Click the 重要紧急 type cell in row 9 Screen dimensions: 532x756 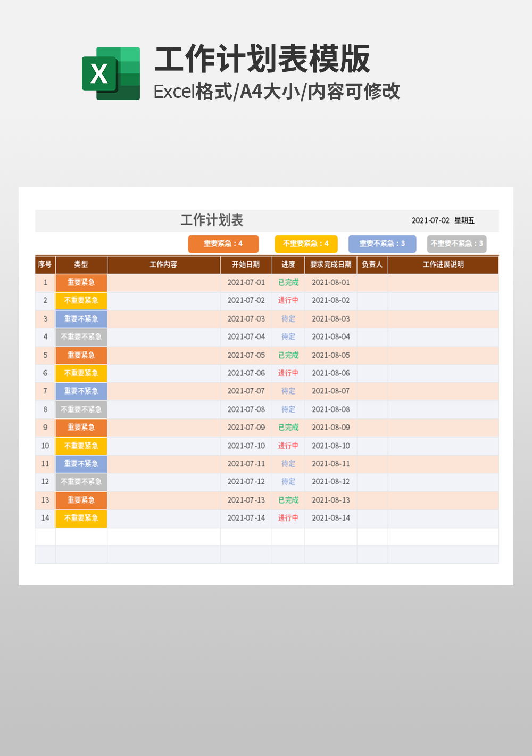coord(81,428)
